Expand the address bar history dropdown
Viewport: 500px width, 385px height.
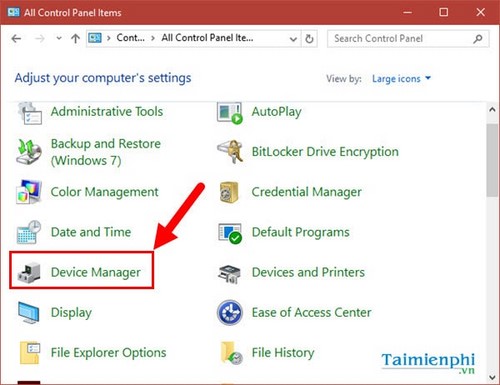(x=293, y=39)
